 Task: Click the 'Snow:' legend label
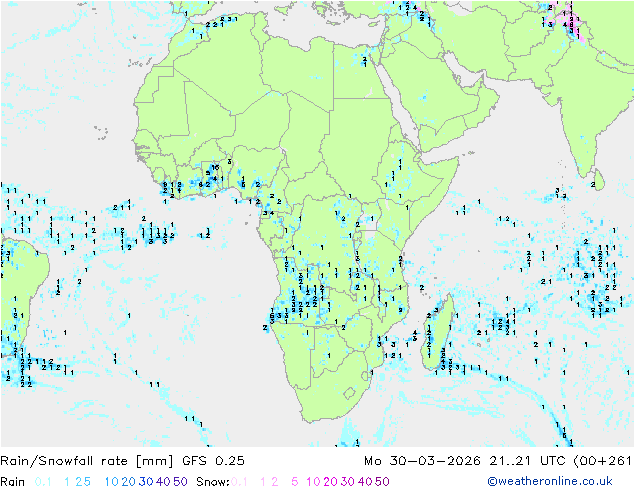pyautogui.click(x=213, y=482)
